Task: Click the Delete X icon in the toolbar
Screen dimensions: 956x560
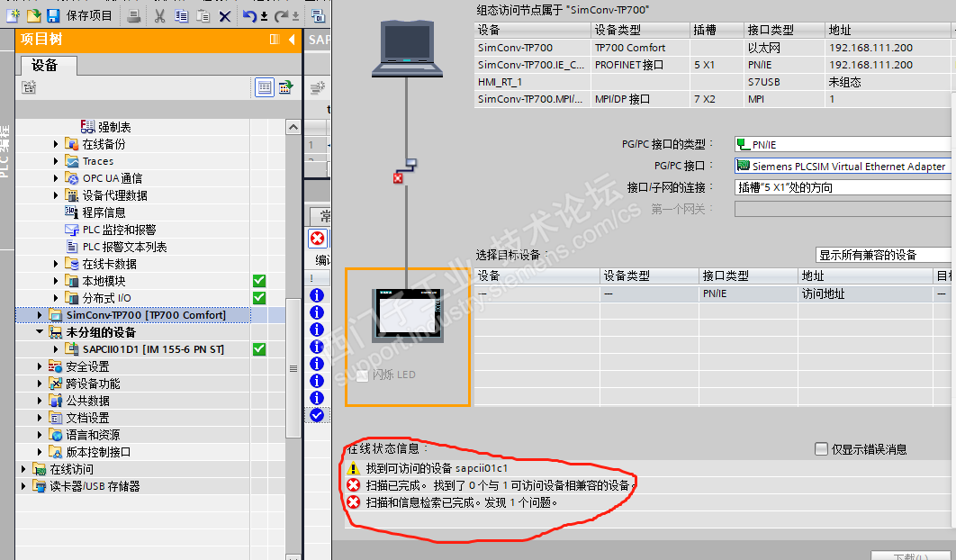Action: click(x=225, y=16)
